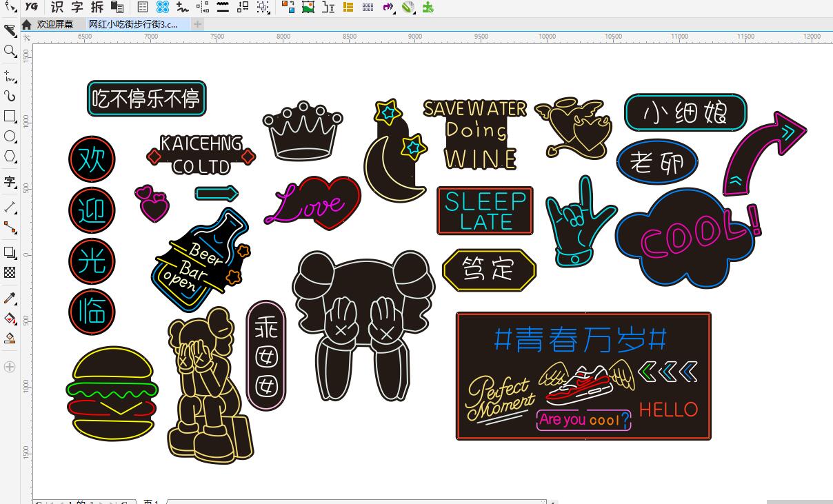Image resolution: width=833 pixels, height=504 pixels.
Task: Click the 识 toolbar button
Action: pyautogui.click(x=57, y=7)
